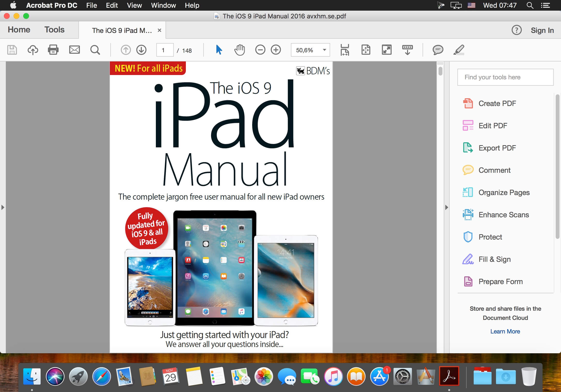Click the Protect tool in right sidebar

490,237
